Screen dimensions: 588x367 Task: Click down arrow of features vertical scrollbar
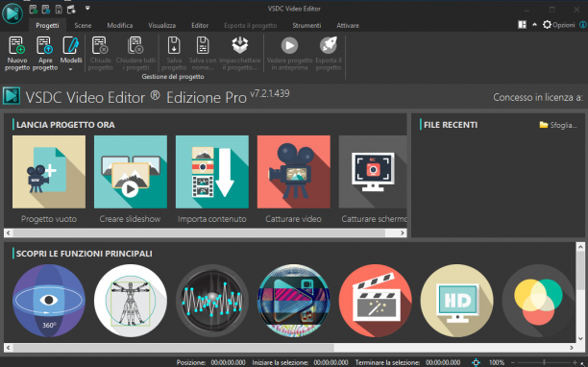click(x=580, y=338)
